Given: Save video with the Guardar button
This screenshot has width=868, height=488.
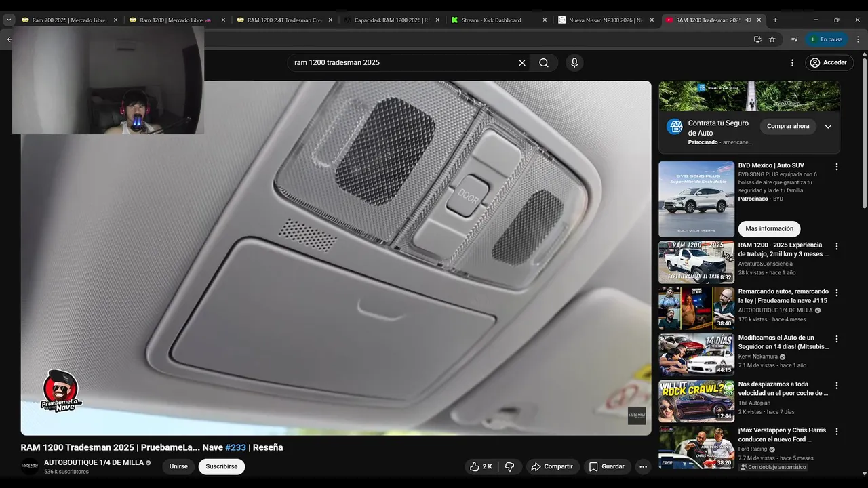Looking at the screenshot, I should pos(607,466).
